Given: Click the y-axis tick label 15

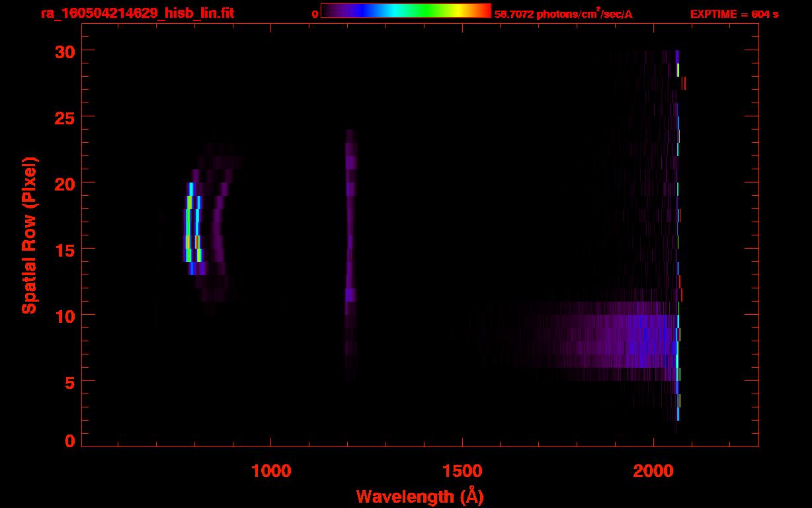Looking at the screenshot, I should pyautogui.click(x=65, y=249).
